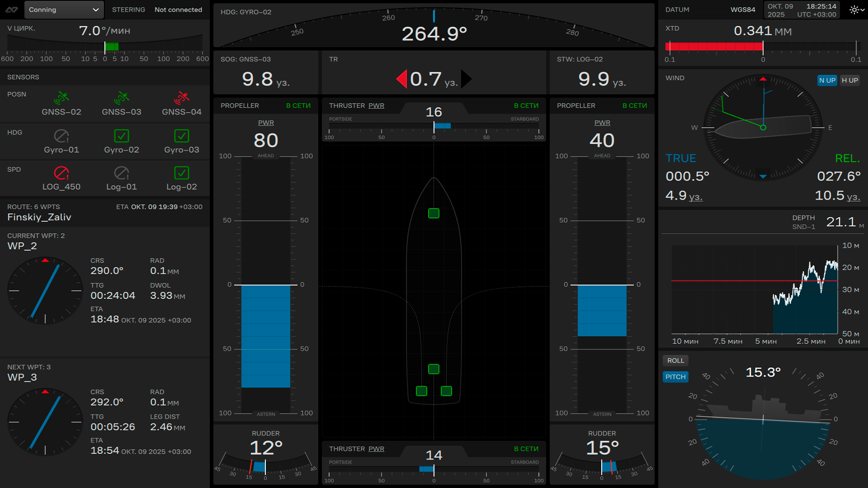This screenshot has height=488, width=868.
Task: Select the red GNSS-04 satellite icon
Action: (x=181, y=97)
